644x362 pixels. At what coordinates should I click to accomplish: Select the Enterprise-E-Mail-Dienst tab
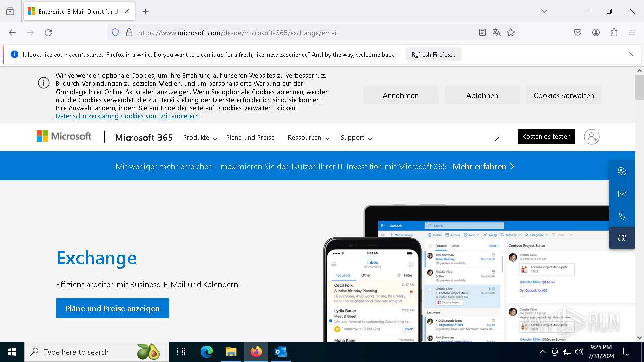tap(79, 11)
